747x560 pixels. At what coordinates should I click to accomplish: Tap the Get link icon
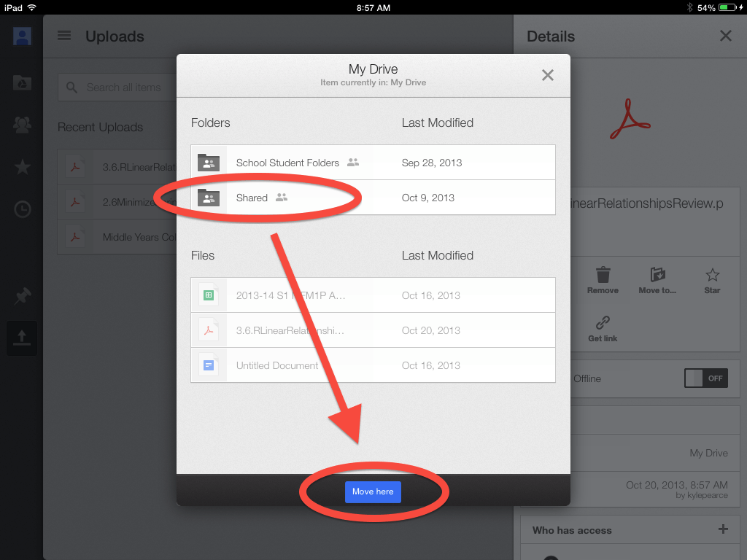point(603,323)
